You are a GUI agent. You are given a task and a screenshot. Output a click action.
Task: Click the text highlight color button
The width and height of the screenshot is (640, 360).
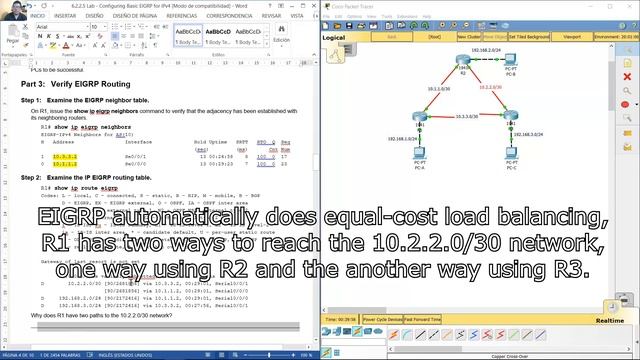(x=52, y=45)
